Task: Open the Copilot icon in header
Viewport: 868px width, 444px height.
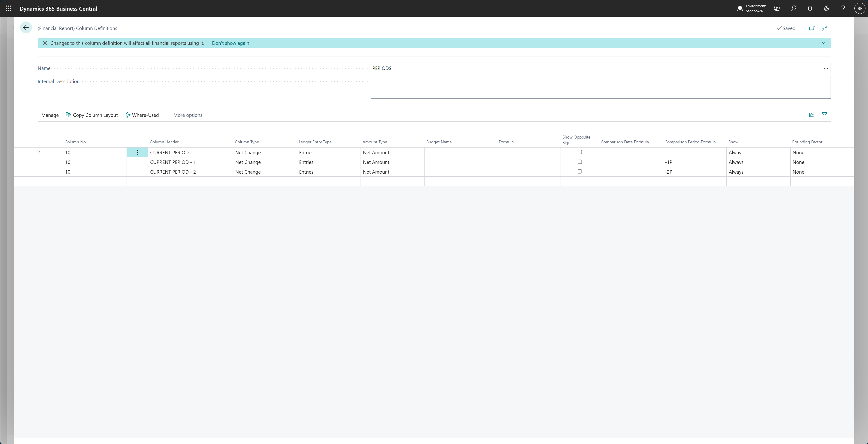Action: tap(777, 8)
